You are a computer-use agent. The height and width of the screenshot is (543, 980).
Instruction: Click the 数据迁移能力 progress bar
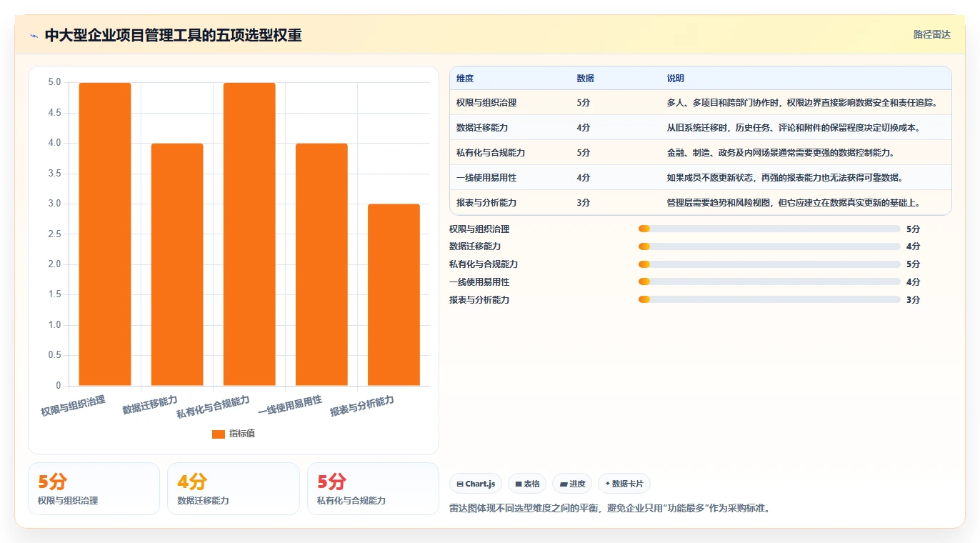[x=769, y=246]
